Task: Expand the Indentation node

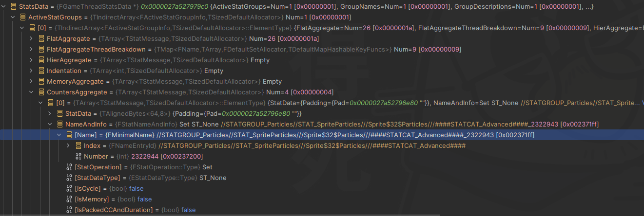Action: [x=32, y=71]
